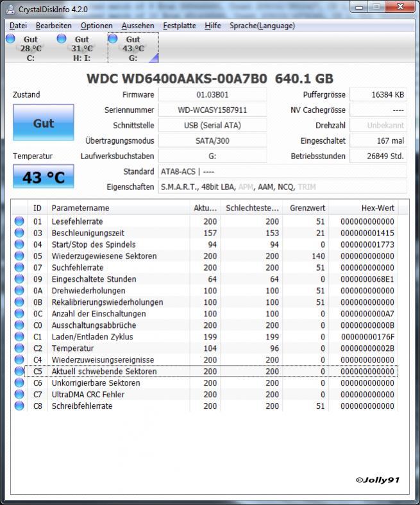Click the Eingeschaltet value 167 mal

coord(378,141)
